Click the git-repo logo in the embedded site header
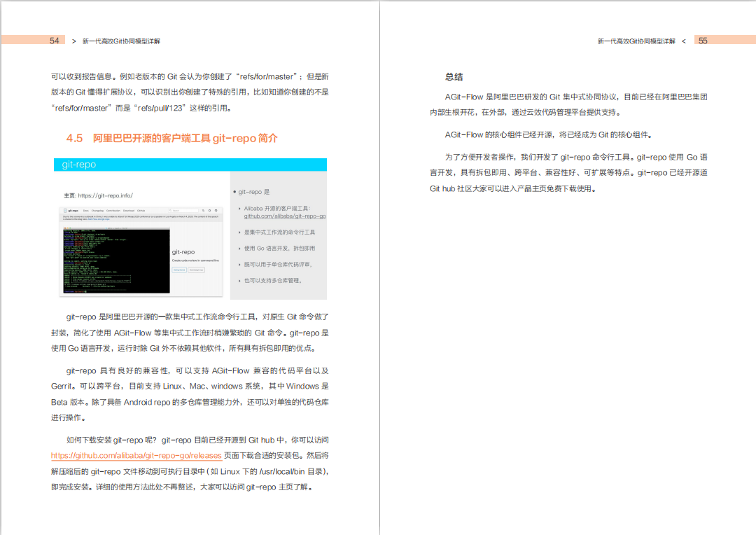 71,210
